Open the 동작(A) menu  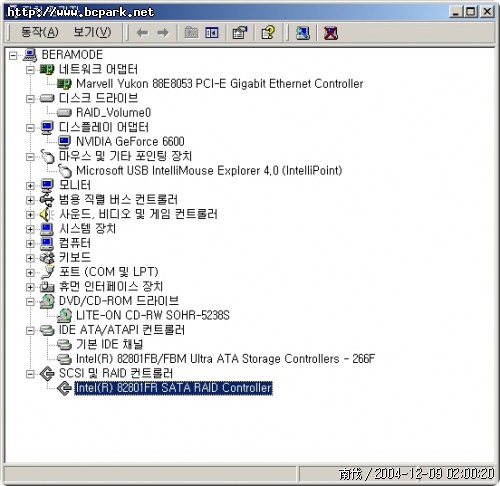click(39, 32)
